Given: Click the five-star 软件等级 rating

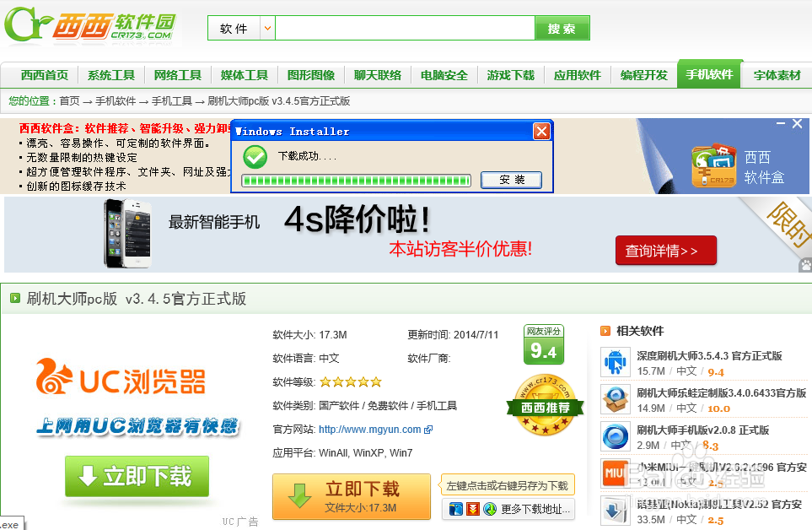Looking at the screenshot, I should pyautogui.click(x=351, y=382).
